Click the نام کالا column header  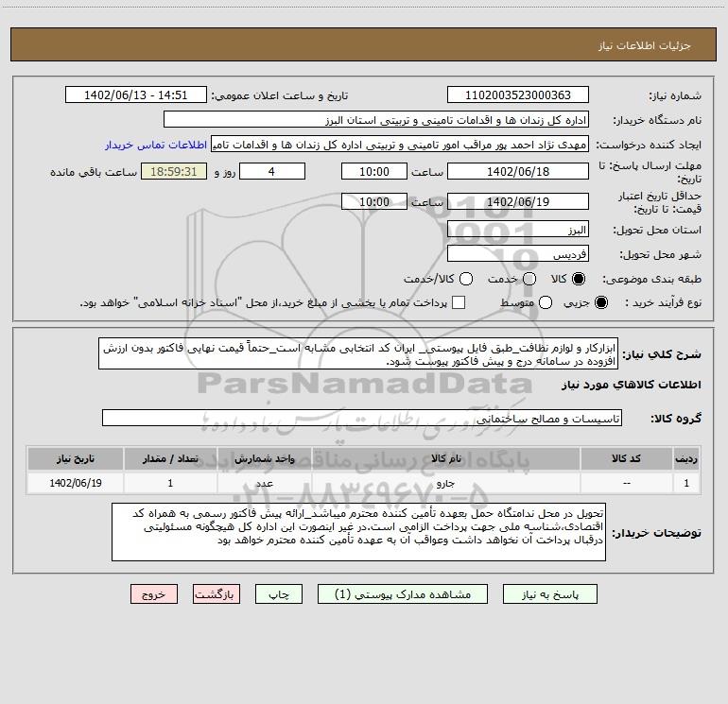click(445, 459)
